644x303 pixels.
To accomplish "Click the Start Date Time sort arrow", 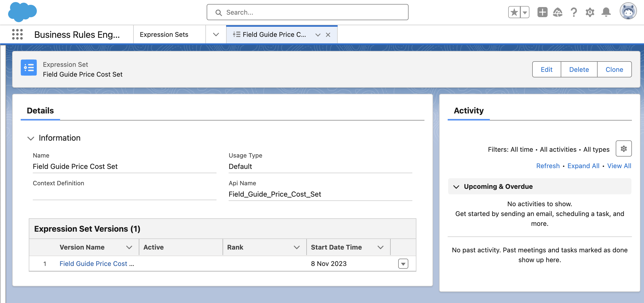I will tap(381, 247).
